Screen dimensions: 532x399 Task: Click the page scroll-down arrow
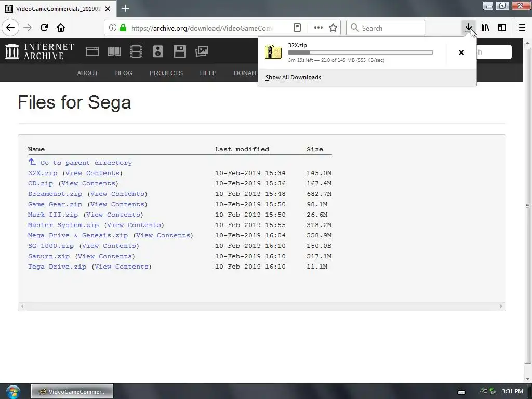(527, 379)
